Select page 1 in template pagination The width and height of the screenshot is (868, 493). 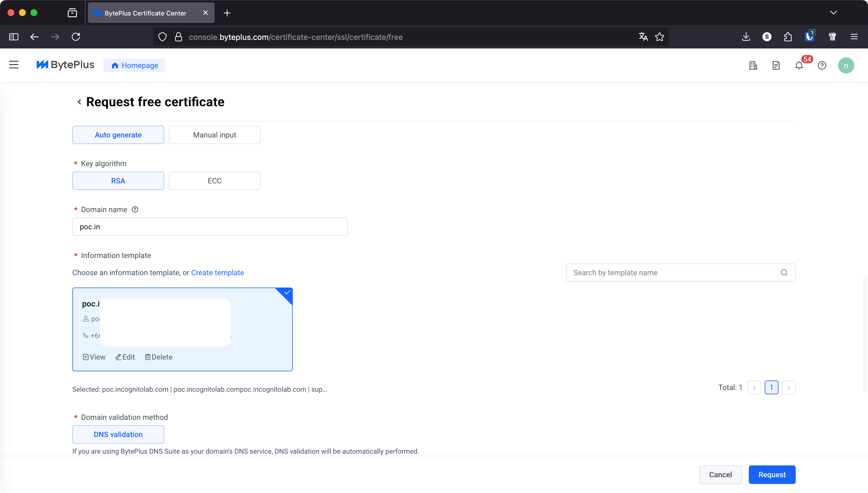pos(771,387)
